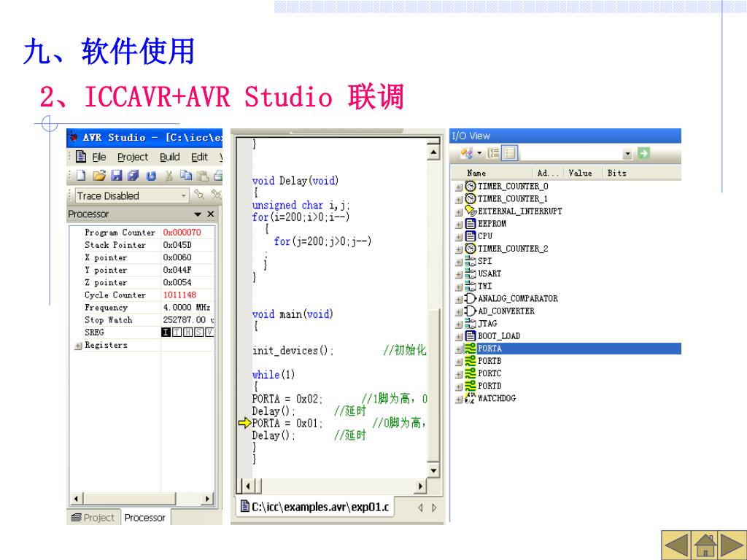Click the WATCHDOG icon in I/O View
Image resolution: width=747 pixels, height=560 pixels.
(x=471, y=398)
